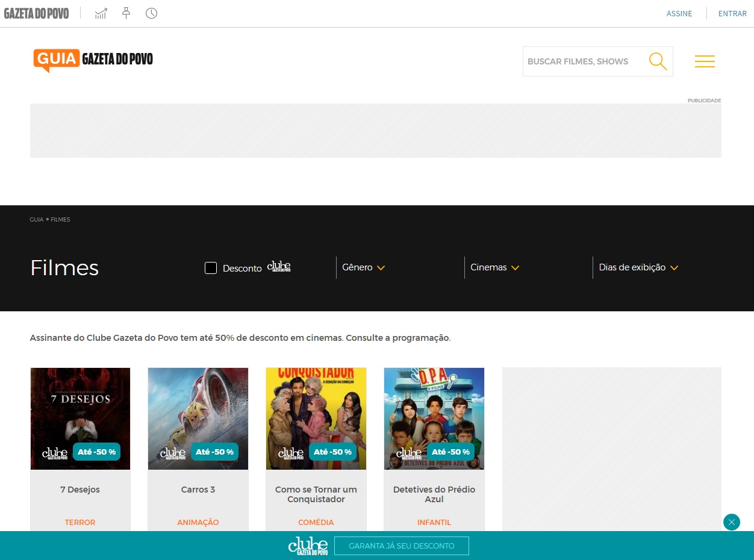754x560 pixels.
Task: Click the Assinante do Clube discount notice text
Action: click(x=240, y=338)
